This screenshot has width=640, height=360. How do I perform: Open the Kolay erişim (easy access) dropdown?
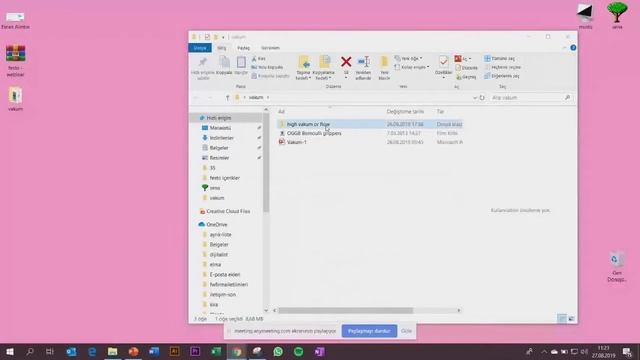(x=412, y=67)
